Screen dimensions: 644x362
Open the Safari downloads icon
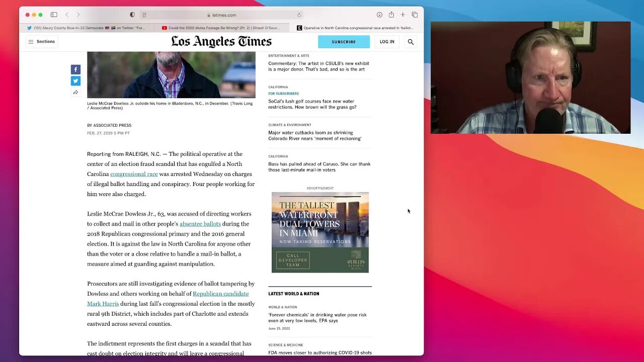pos(379,15)
